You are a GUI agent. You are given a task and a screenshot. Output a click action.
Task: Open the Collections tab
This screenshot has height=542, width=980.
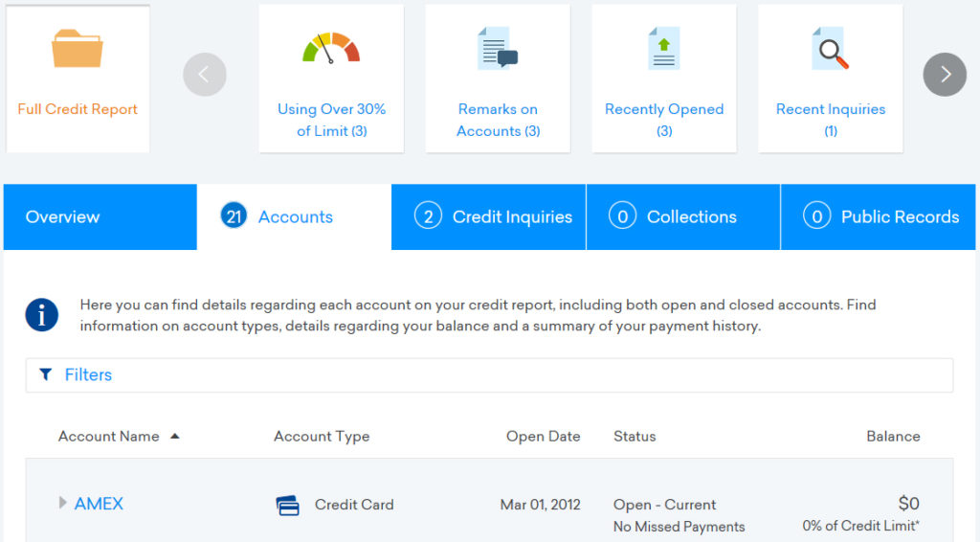click(683, 217)
